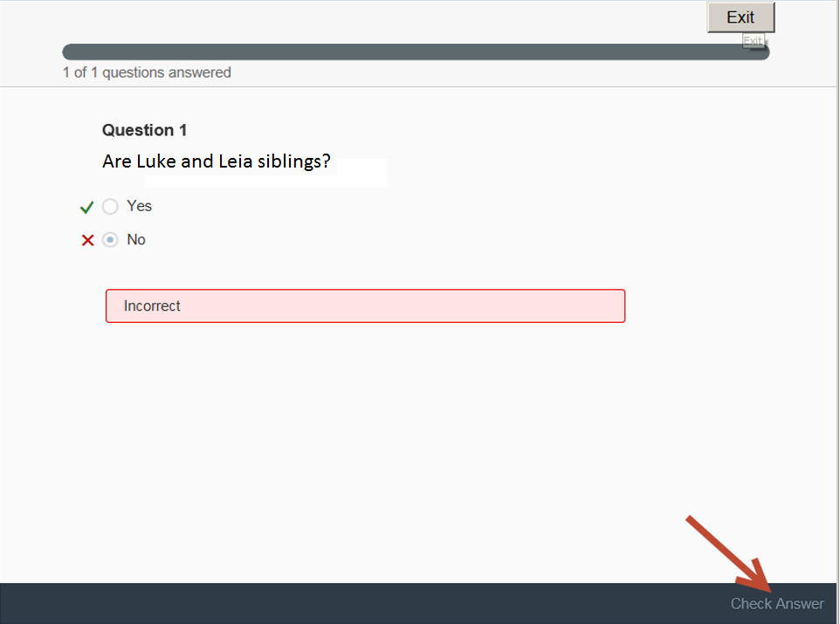Click the vertical divider at right edge
The width and height of the screenshot is (840, 624).
pyautogui.click(x=837, y=312)
